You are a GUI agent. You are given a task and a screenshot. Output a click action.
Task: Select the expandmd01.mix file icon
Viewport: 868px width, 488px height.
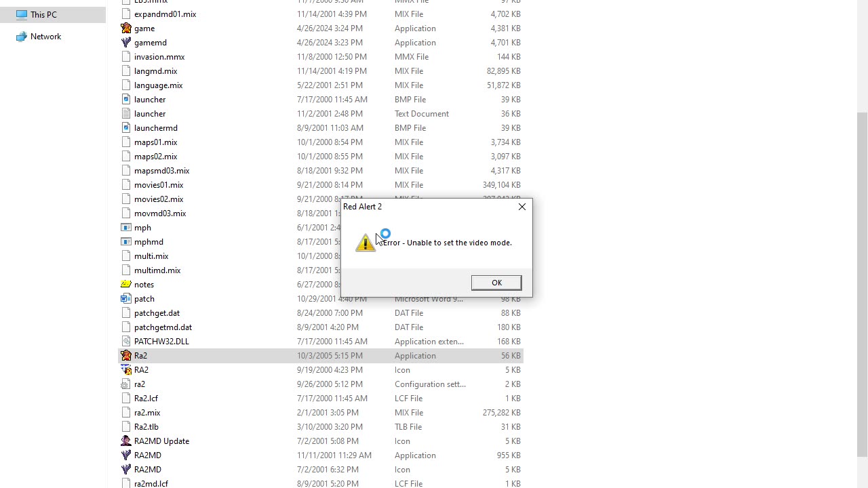point(126,14)
